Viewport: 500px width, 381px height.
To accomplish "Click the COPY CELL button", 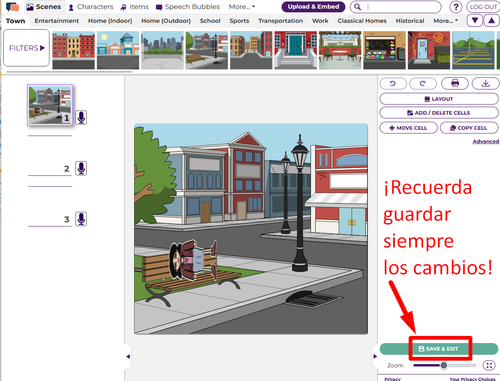I will point(469,128).
